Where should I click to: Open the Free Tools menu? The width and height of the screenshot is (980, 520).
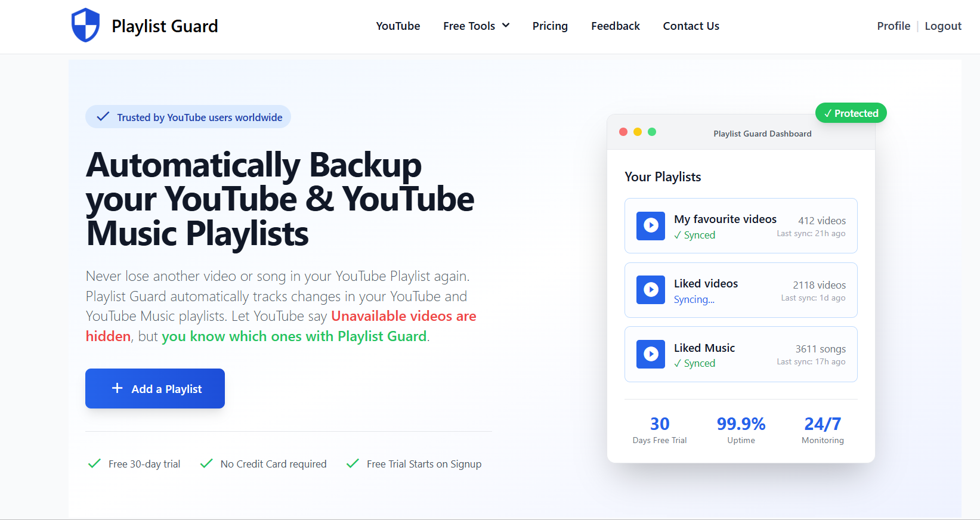[476, 26]
